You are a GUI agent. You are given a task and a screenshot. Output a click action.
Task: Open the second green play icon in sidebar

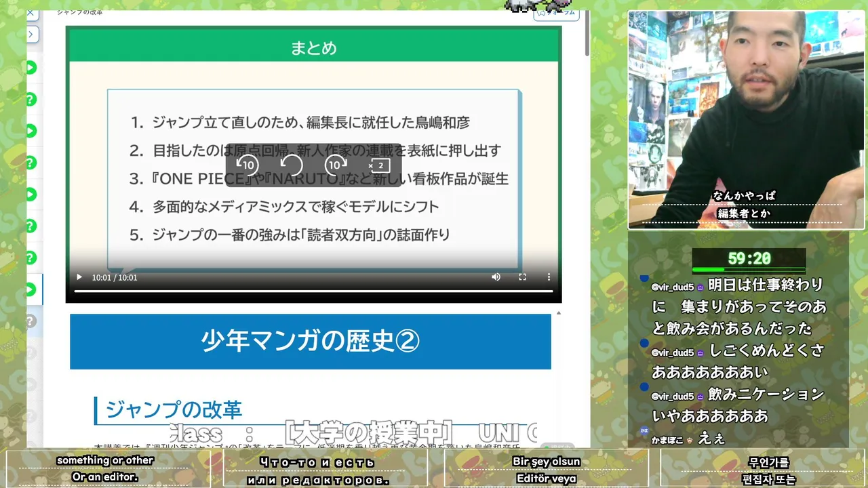31,131
